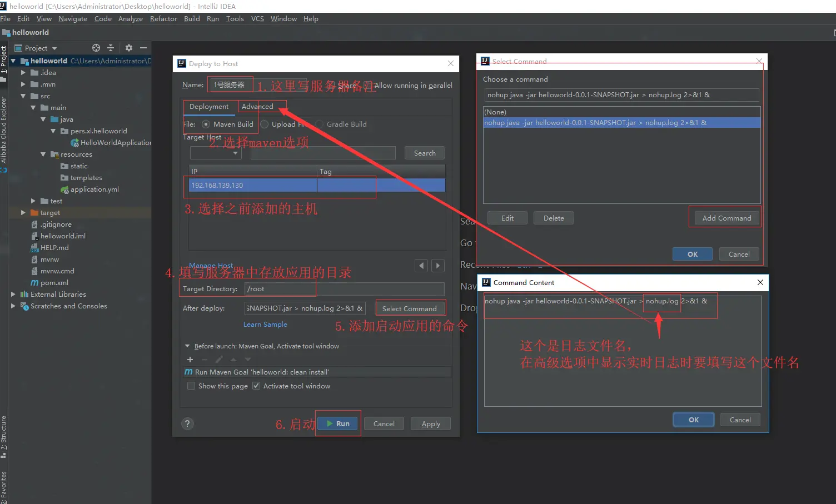This screenshot has height=504, width=836.
Task: Locate the opened file in the Project panel
Action: coord(96,48)
